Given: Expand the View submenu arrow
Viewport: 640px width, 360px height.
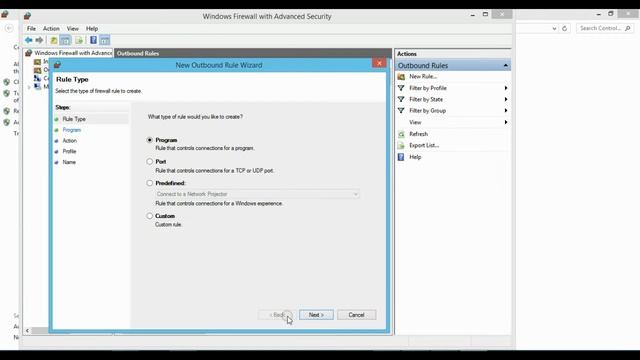Looking at the screenshot, I should 506,122.
